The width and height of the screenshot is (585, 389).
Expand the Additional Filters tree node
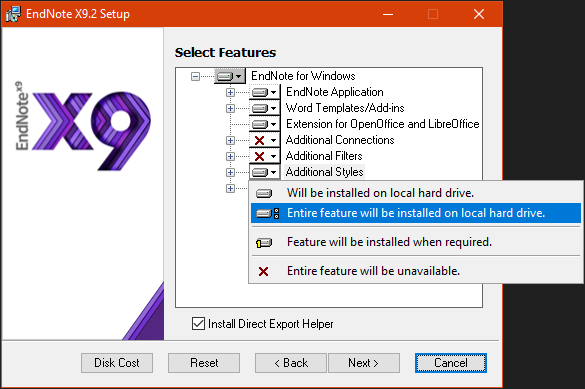[230, 157]
